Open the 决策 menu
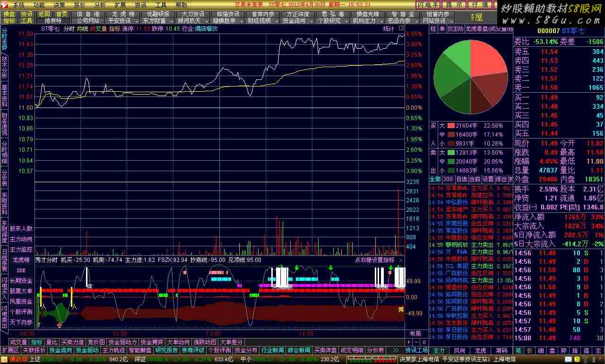 pyautogui.click(x=60, y=5)
